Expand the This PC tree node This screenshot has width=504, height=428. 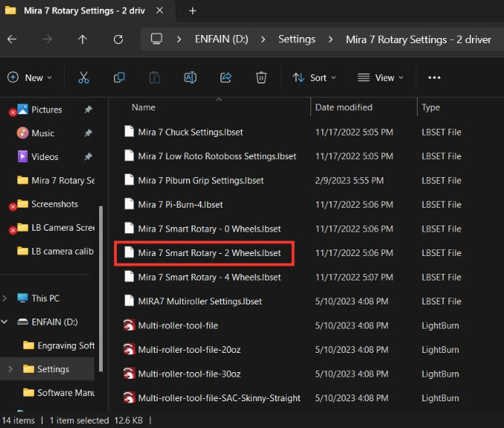click(x=4, y=298)
